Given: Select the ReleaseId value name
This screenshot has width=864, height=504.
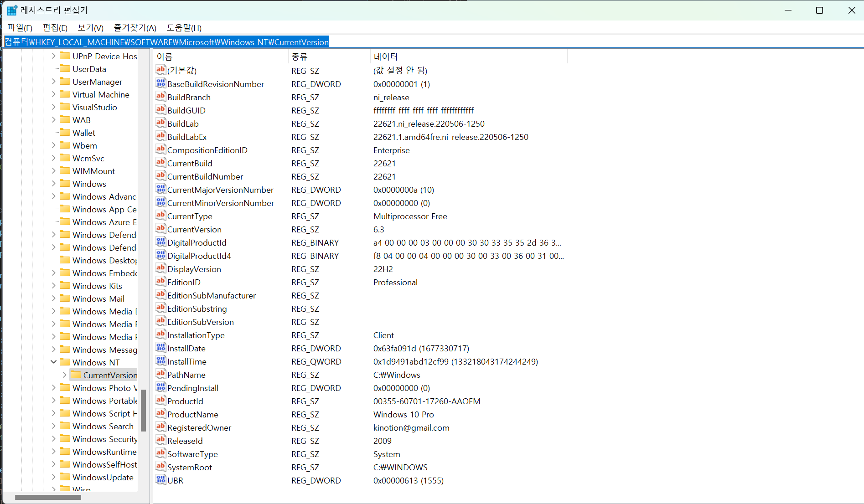Looking at the screenshot, I should tap(185, 441).
